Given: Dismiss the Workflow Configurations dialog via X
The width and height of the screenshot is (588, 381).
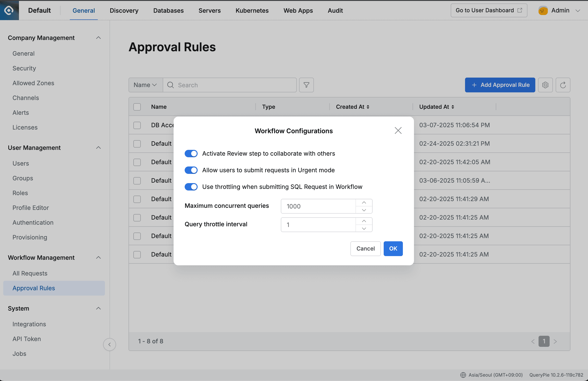Looking at the screenshot, I should tap(398, 130).
